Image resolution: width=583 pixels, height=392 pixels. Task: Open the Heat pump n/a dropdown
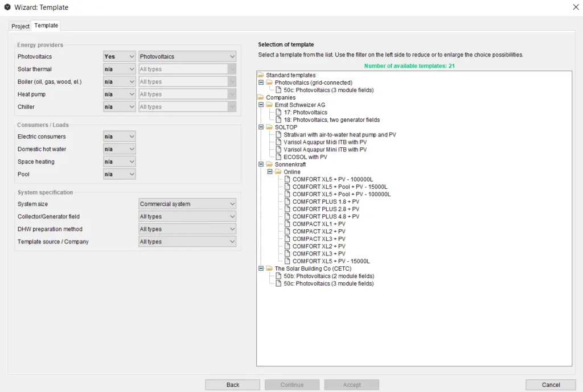(x=120, y=94)
